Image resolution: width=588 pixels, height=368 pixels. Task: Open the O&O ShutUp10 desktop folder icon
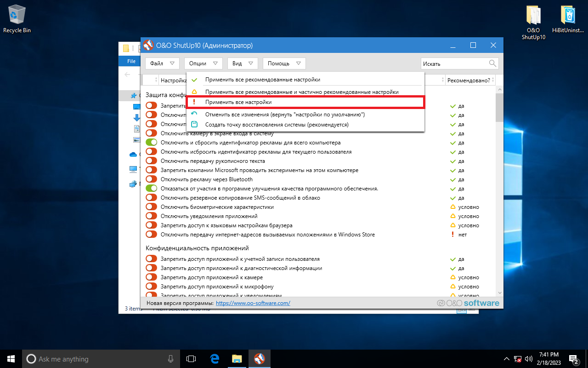coord(533,23)
